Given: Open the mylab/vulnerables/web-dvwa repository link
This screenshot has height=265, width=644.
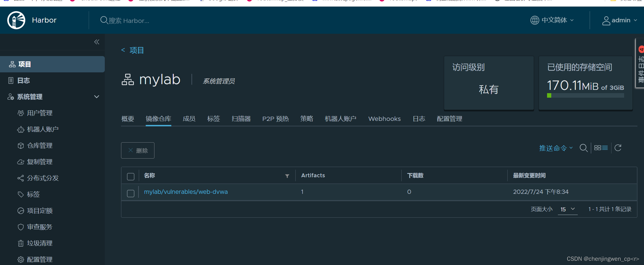Looking at the screenshot, I should [186, 192].
